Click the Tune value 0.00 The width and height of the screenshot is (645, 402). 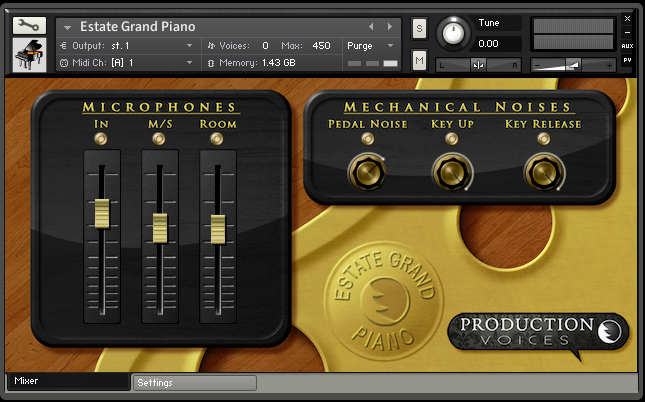488,44
